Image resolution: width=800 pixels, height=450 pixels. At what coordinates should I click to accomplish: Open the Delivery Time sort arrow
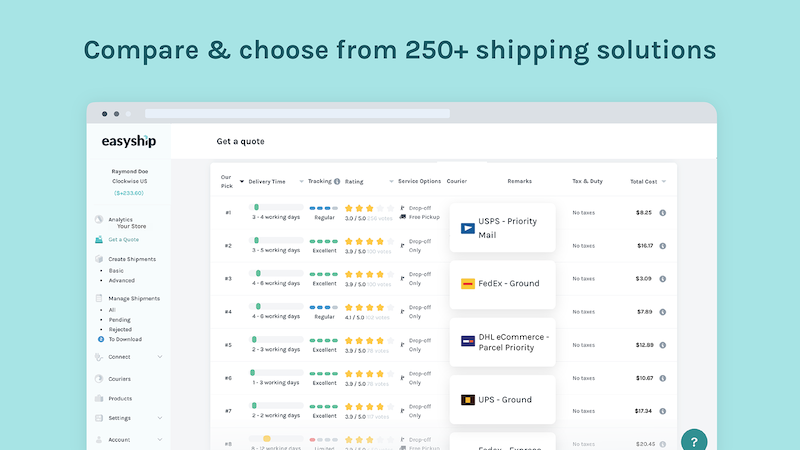301,181
